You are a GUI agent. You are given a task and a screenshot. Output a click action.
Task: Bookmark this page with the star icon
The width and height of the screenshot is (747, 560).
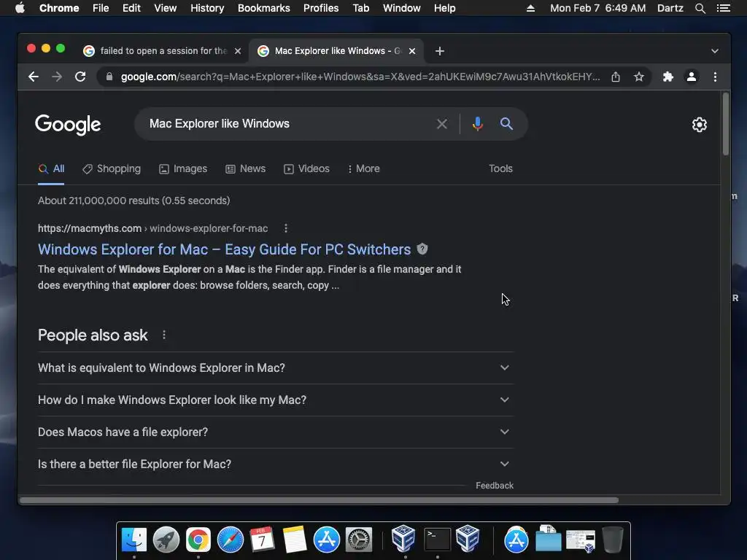coord(639,77)
